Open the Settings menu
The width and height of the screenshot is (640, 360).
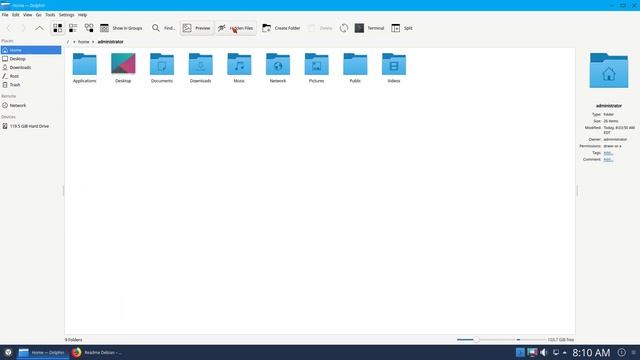[67, 15]
